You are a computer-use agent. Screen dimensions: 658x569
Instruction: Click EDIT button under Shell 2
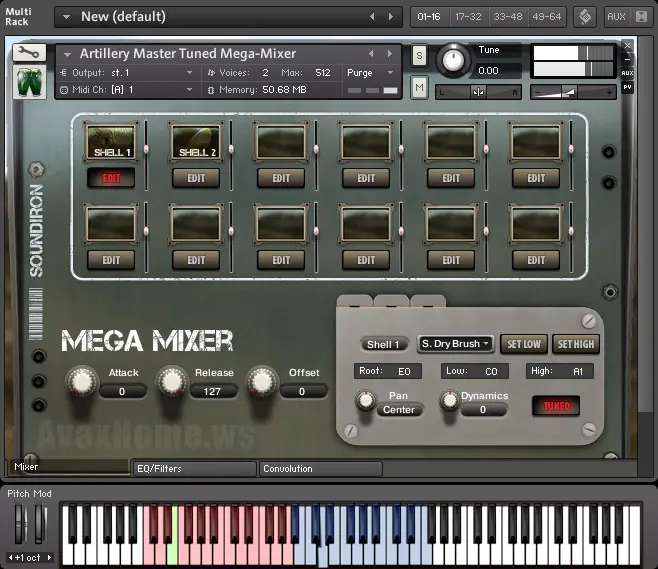[196, 178]
